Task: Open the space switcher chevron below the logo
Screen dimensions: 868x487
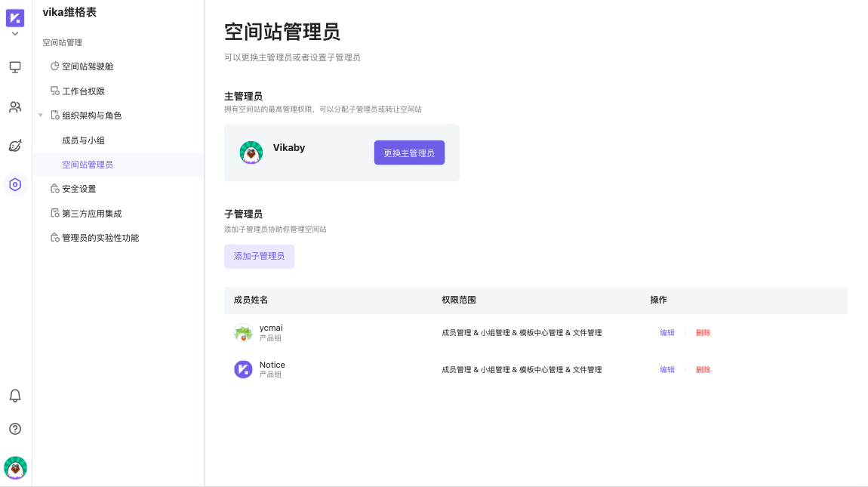Action: pos(14,32)
